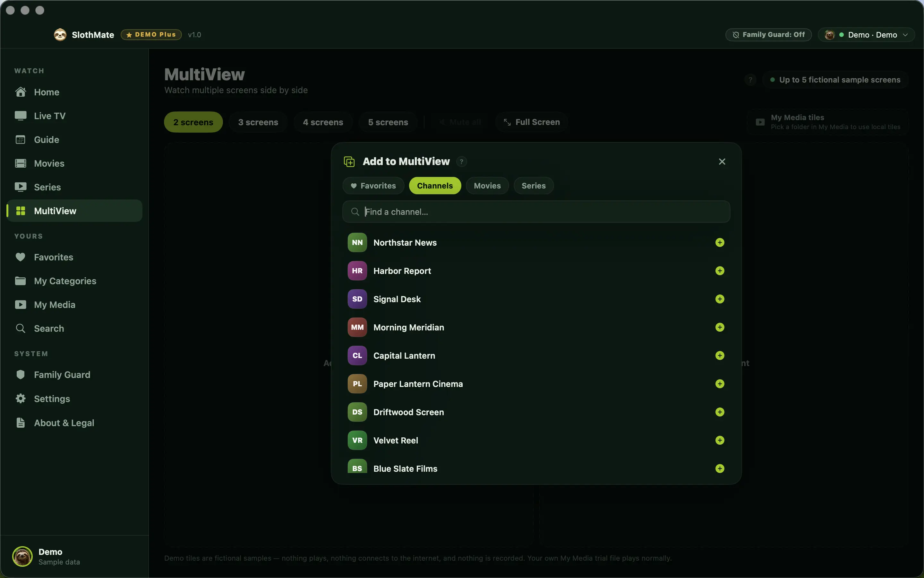Open My Categories in the sidebar
This screenshot has height=578, width=924.
click(x=74, y=281)
